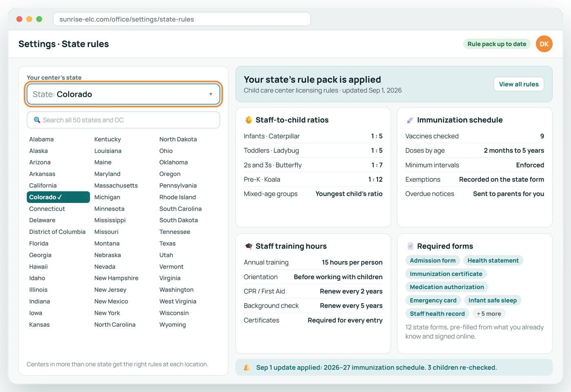Viewport: 571px width, 392px height.
Task: Click the Staff training hours graduation cap icon
Action: pos(248,246)
